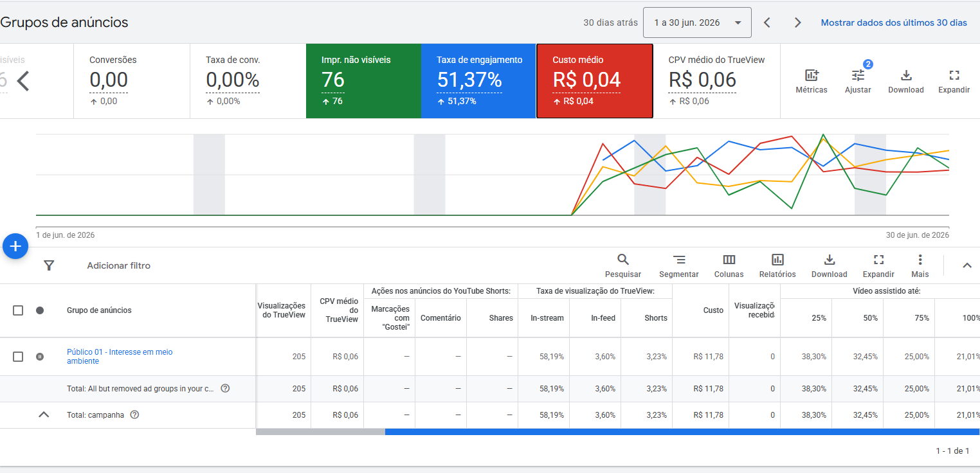This screenshot has width=980, height=473.
Task: Select the Custo médio red scorecard
Action: point(595,81)
